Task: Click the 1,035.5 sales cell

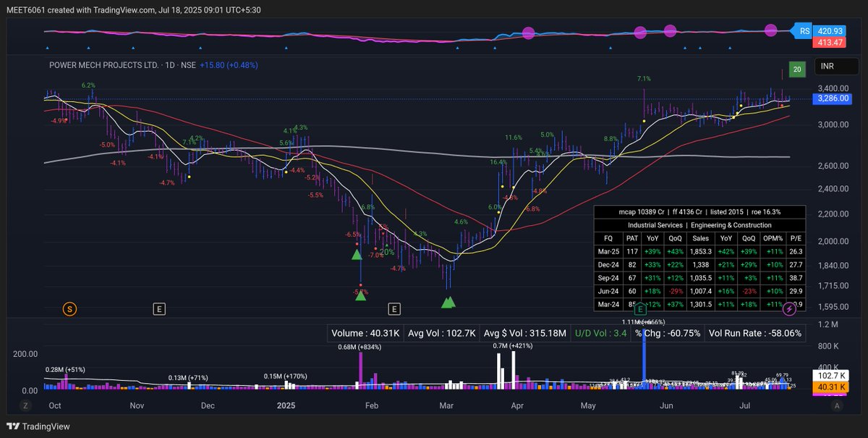Action: 700,278
